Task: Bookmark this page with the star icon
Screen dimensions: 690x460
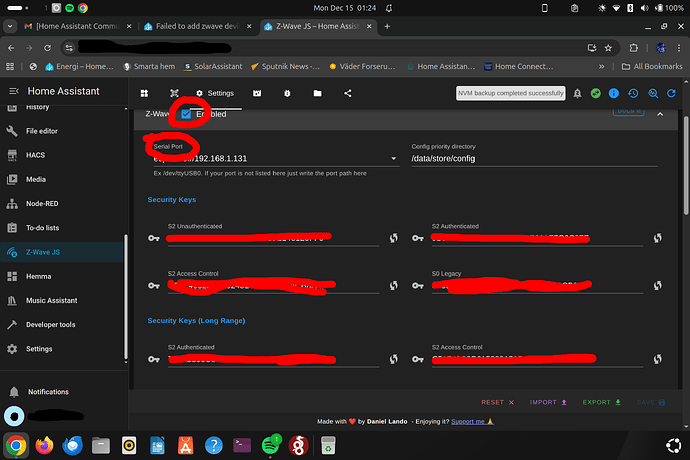Action: (608, 48)
